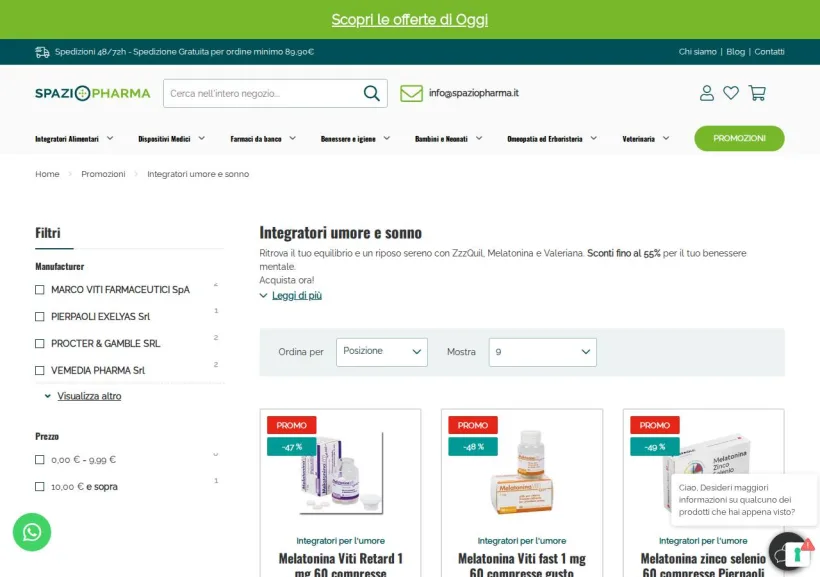Expand Integratori Alimentari menu chevron
Viewport: 820px width, 577px height.
[110, 138]
